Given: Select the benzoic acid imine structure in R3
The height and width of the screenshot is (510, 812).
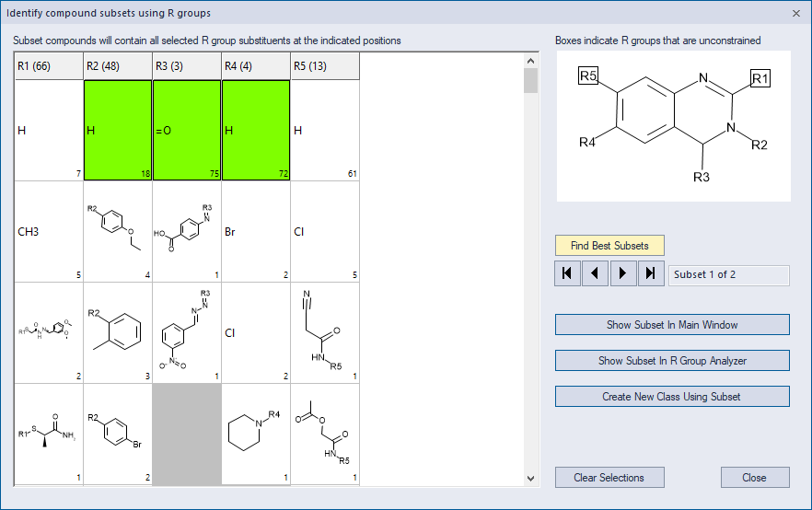Looking at the screenshot, I should tap(187, 231).
